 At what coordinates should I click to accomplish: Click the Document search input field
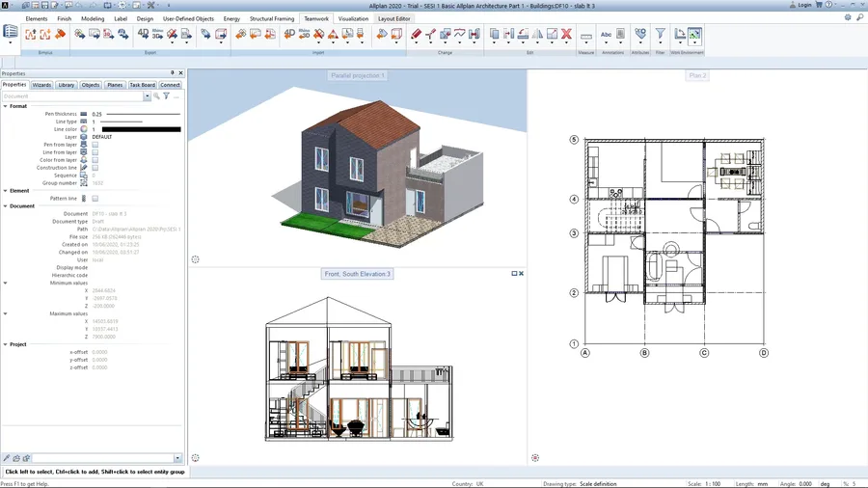[x=73, y=96]
